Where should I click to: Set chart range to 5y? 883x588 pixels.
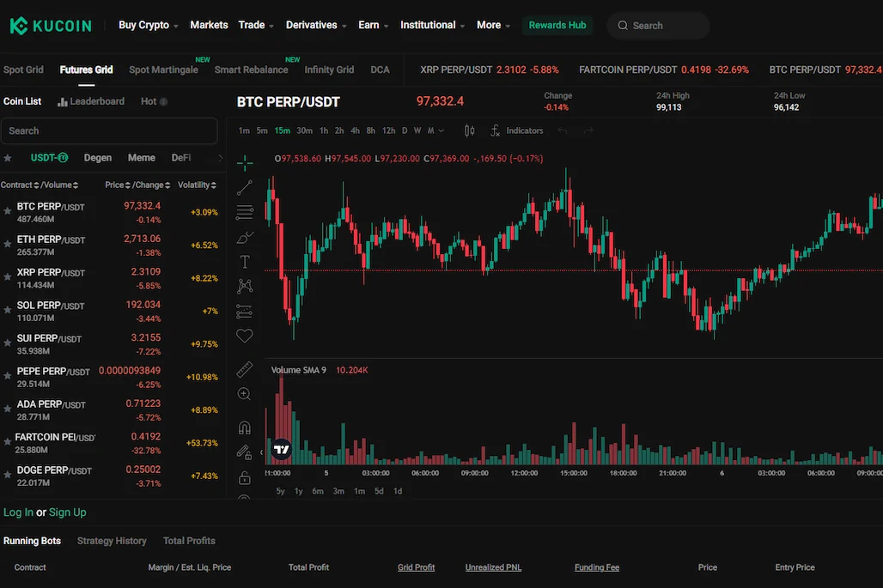280,491
